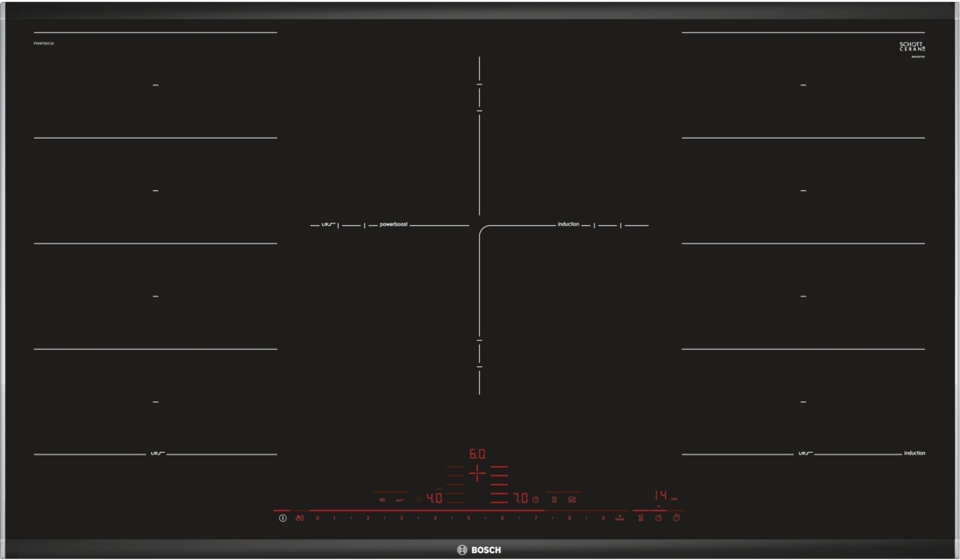Touch power level 2 on the scale

coord(367,519)
